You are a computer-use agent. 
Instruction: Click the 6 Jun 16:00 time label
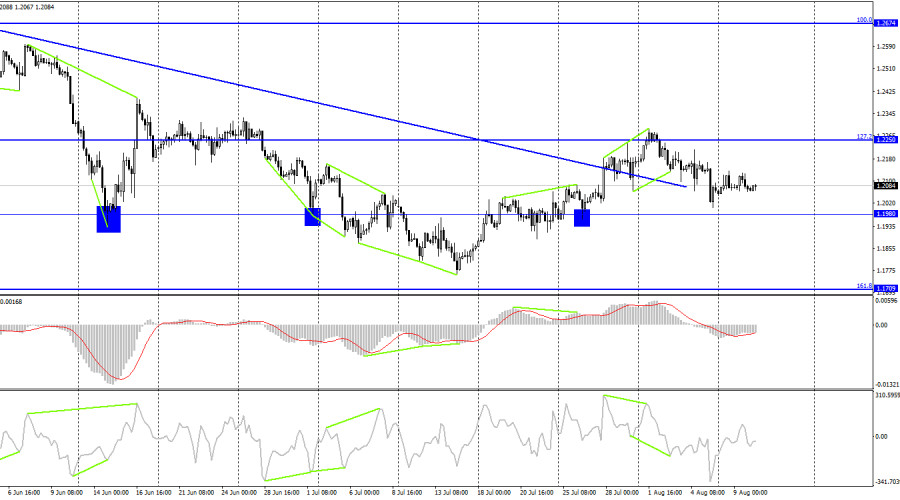click(24, 493)
